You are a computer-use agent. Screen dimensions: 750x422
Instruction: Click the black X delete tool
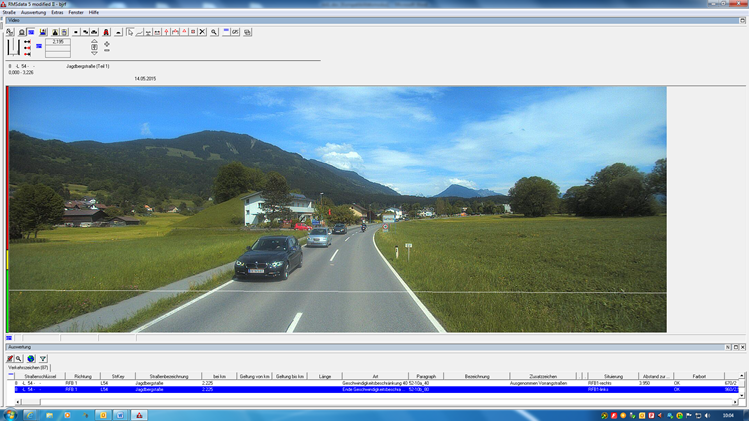(x=202, y=32)
